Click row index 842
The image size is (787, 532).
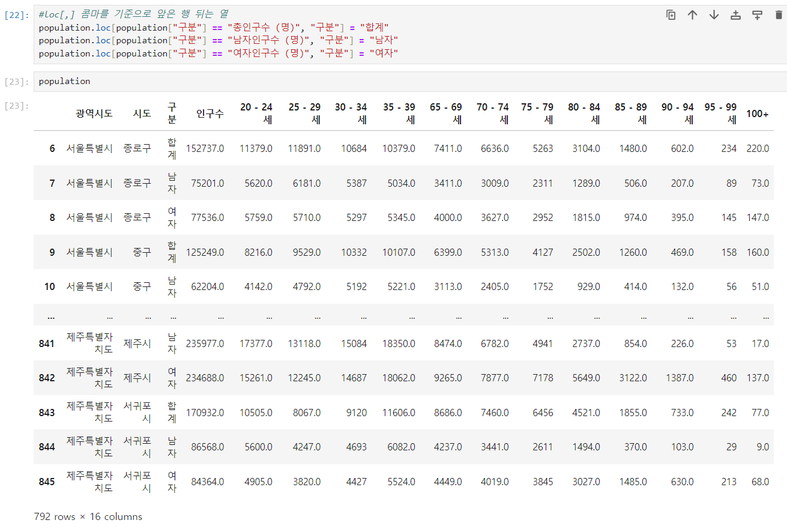[47, 378]
